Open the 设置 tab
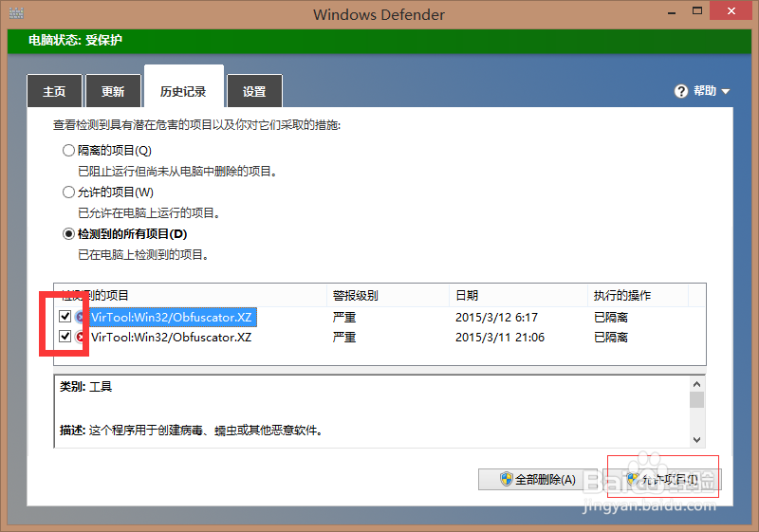 [x=254, y=91]
